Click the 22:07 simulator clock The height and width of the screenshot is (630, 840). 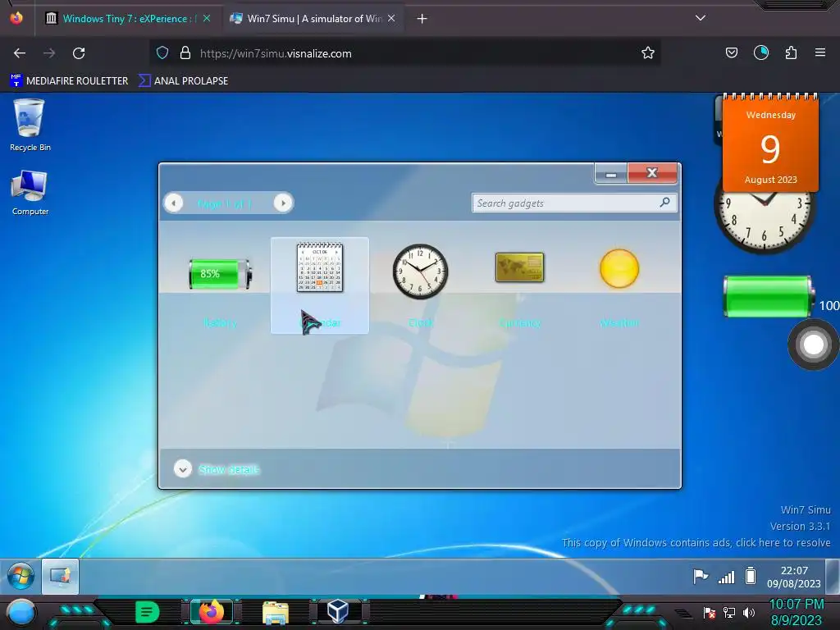click(793, 577)
